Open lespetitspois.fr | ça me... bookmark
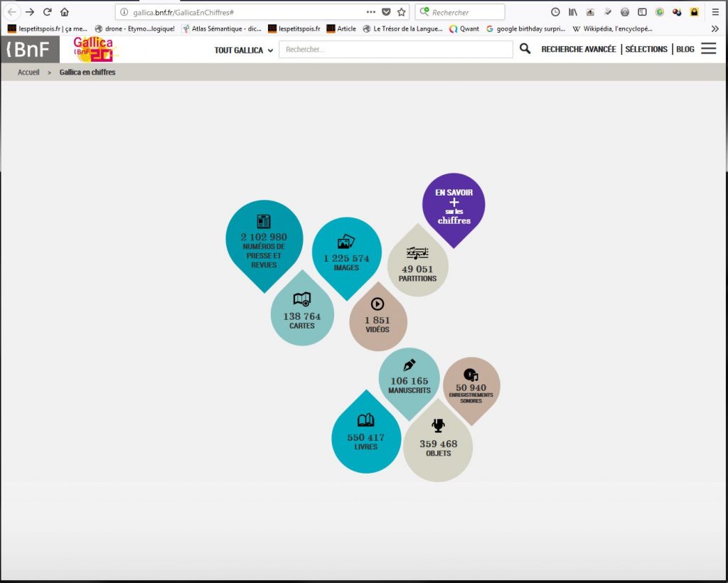 [x=48, y=28]
